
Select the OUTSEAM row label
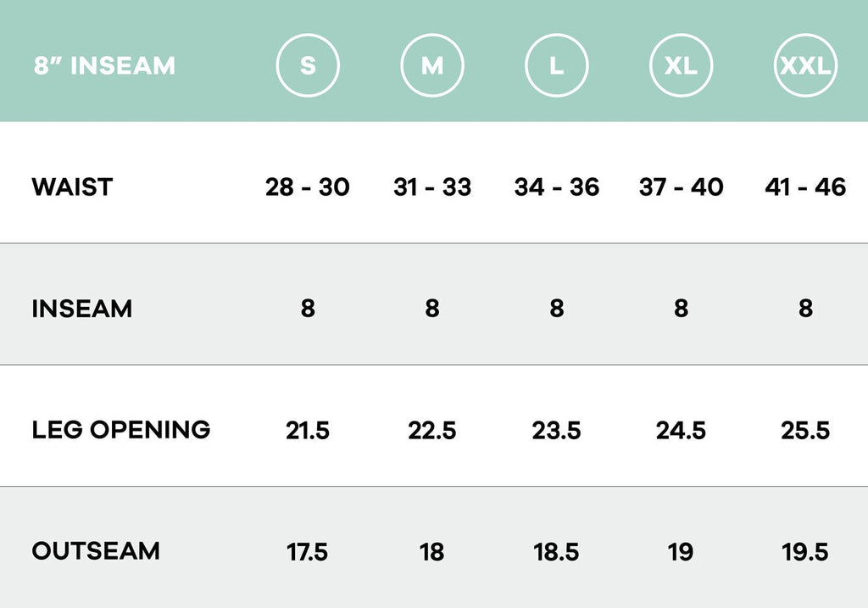[96, 551]
